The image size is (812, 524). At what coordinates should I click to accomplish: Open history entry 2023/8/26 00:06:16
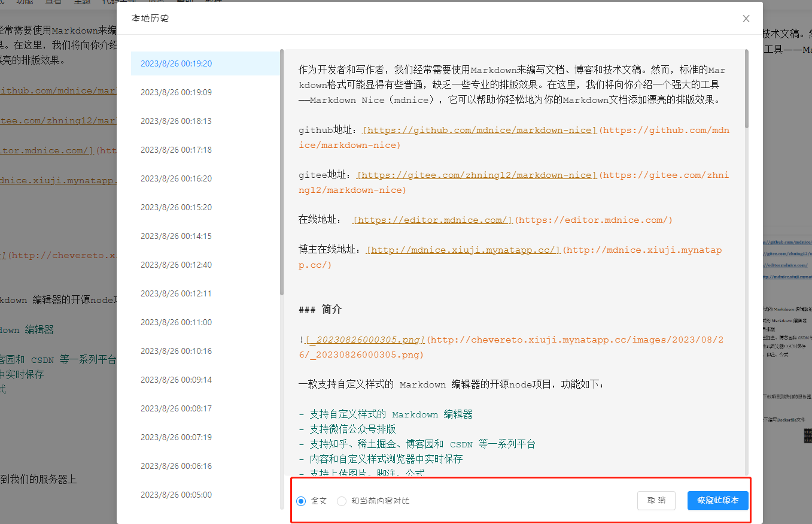point(205,466)
